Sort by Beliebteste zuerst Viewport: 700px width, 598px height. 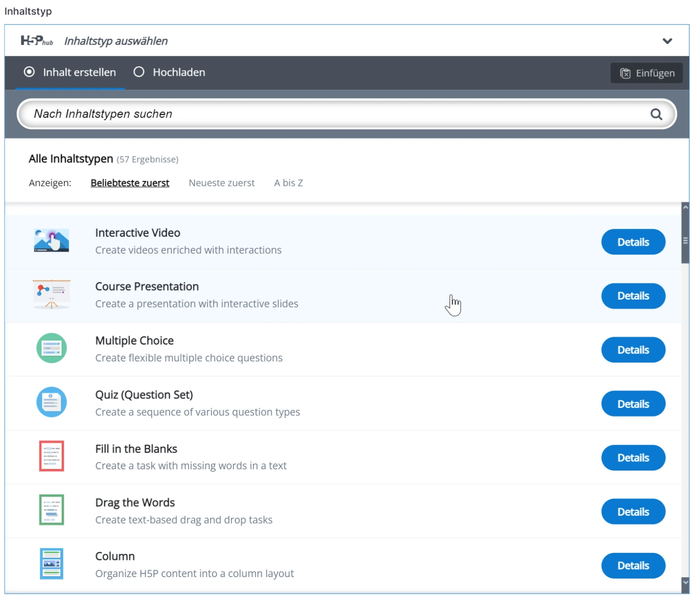(130, 183)
